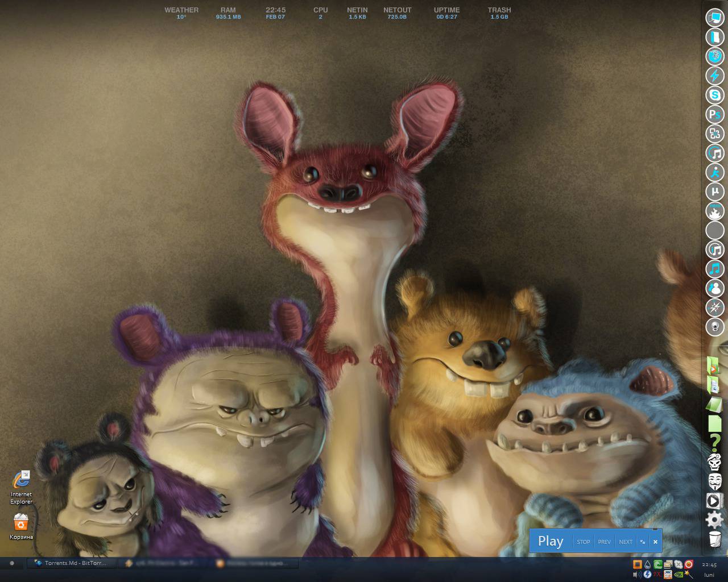Click the NETIN 1.5 KB readout
Viewport: 728px width, 582px height.
(357, 13)
